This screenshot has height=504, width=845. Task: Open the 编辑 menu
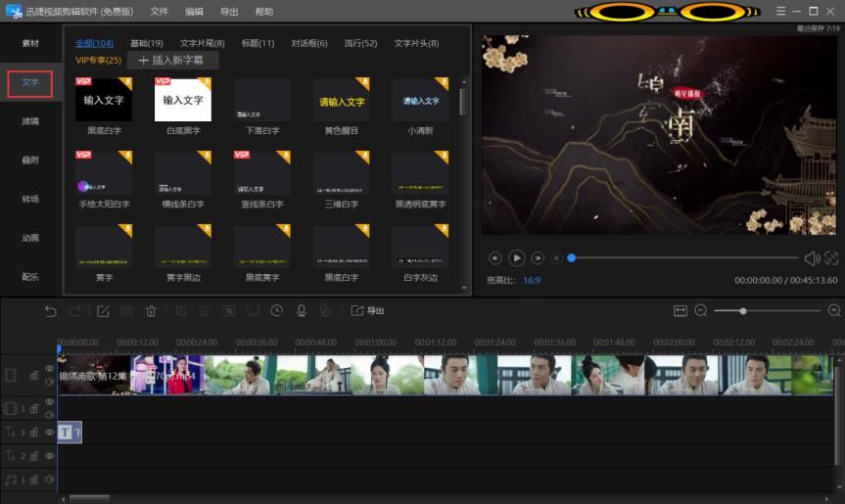194,12
